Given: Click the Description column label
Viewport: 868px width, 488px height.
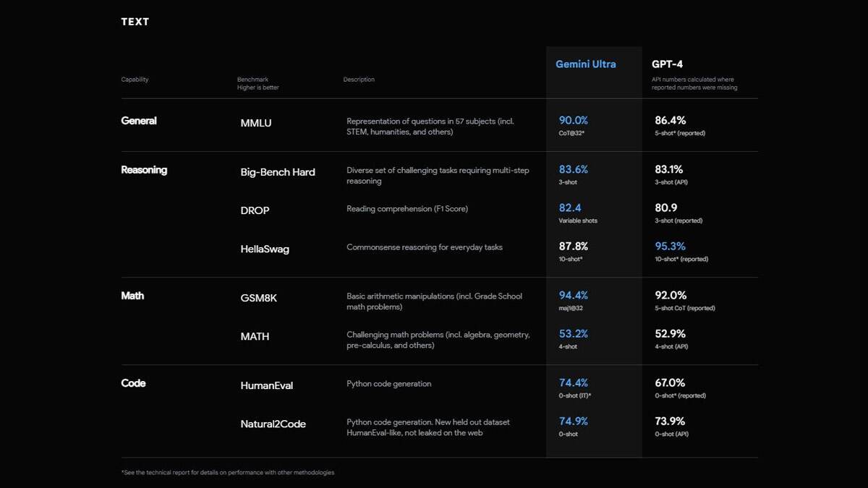Looking at the screenshot, I should (x=359, y=80).
